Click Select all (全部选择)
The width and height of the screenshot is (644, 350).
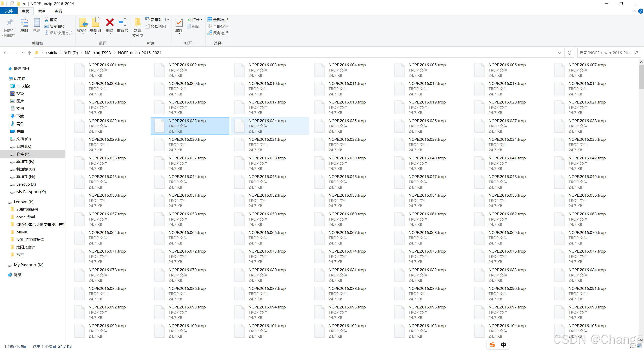tap(218, 20)
